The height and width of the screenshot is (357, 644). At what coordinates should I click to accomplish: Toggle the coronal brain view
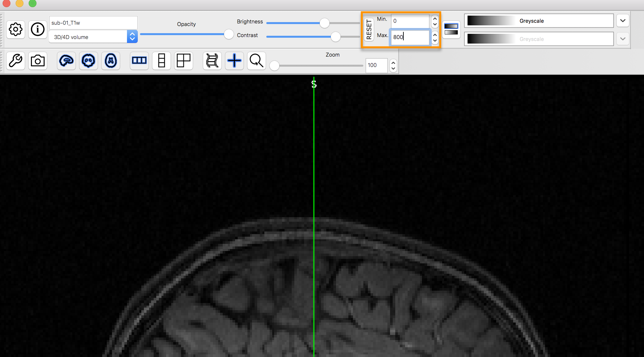pyautogui.click(x=89, y=61)
